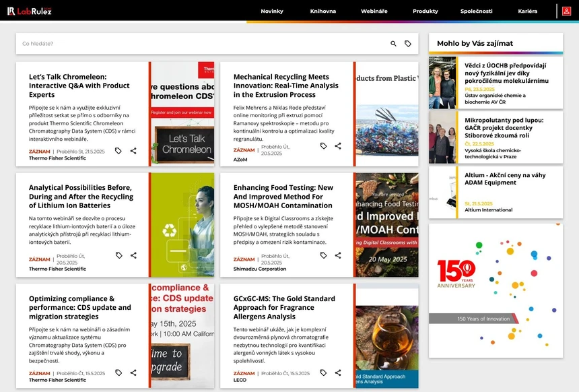Image resolution: width=579 pixels, height=392 pixels.
Task: Open the Enhancing Food Testing webinar title
Action: point(283,197)
